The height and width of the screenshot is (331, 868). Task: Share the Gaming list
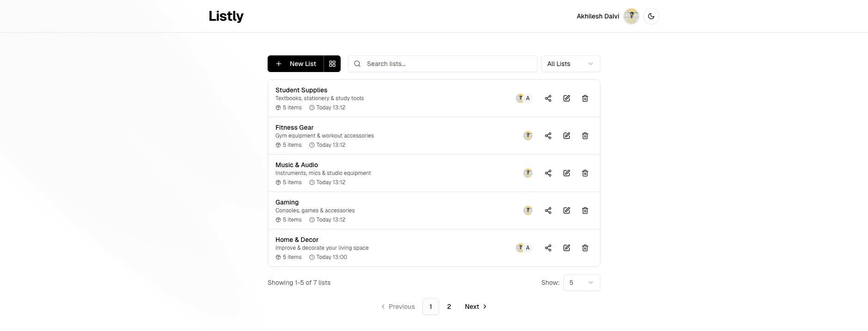tap(548, 211)
